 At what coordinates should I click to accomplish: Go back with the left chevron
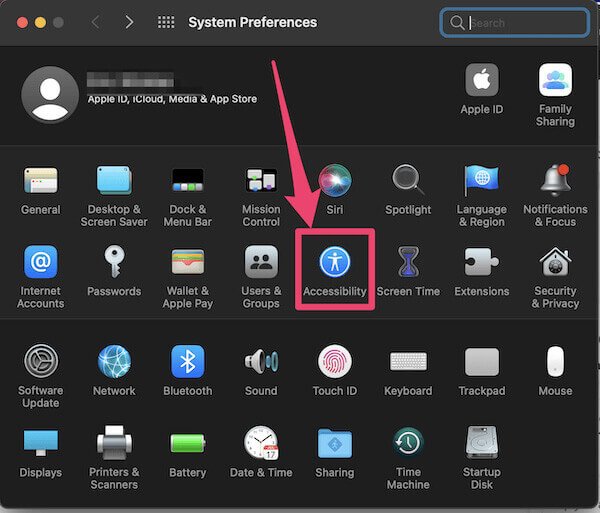[96, 22]
